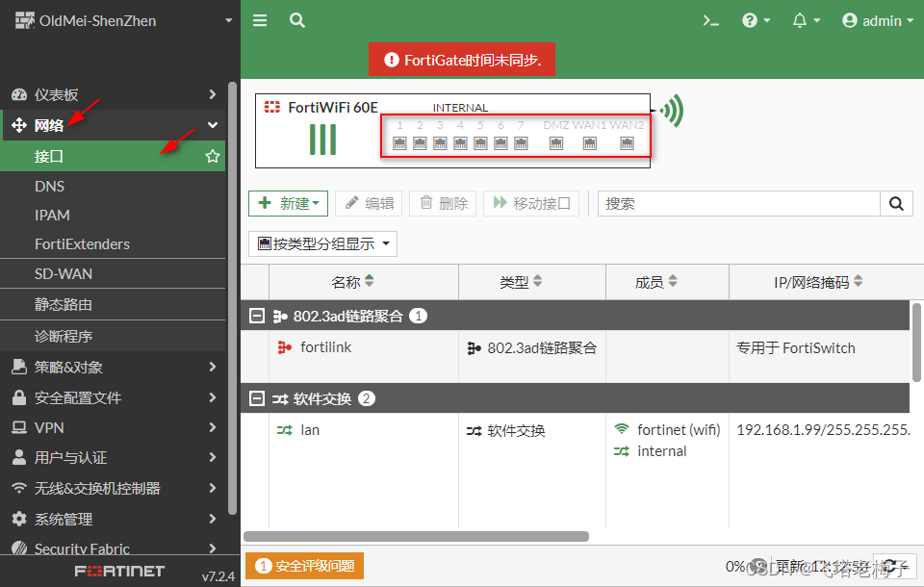The image size is (924, 587).
Task: Open the hamburger menu toggle icon
Action: point(260,20)
